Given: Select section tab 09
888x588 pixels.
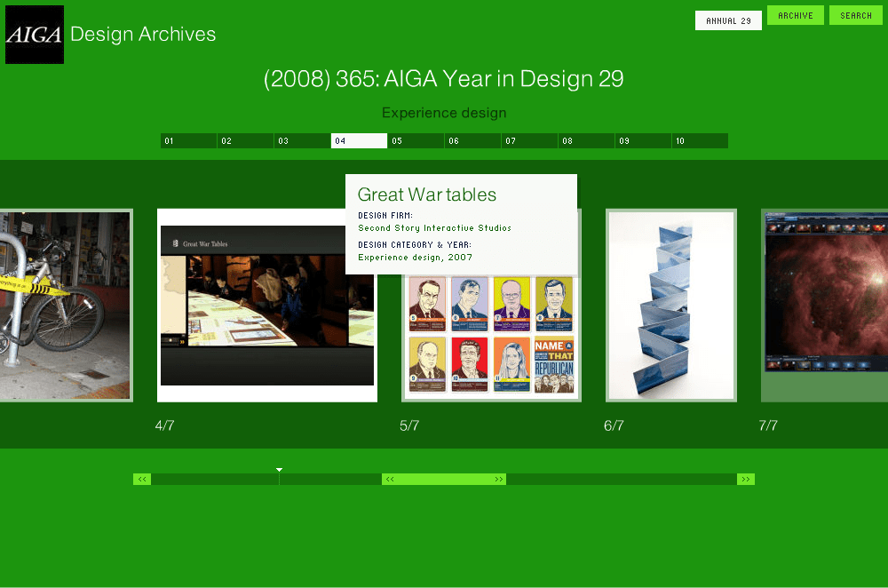Looking at the screenshot, I should pos(643,140).
